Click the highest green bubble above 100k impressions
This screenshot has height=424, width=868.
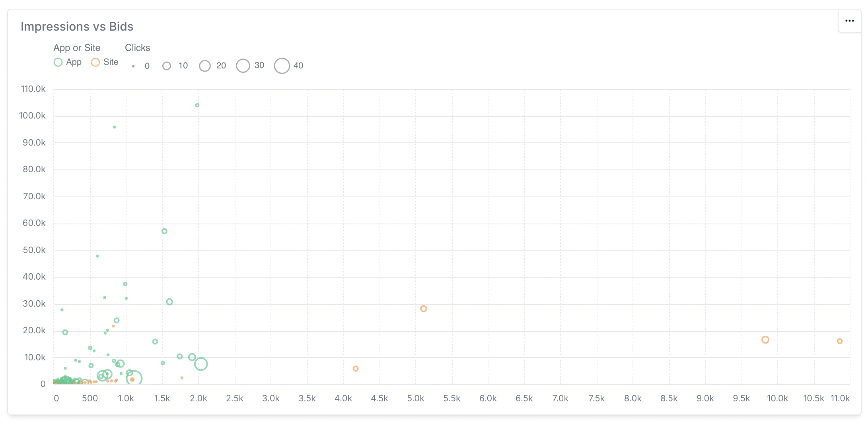click(x=197, y=105)
